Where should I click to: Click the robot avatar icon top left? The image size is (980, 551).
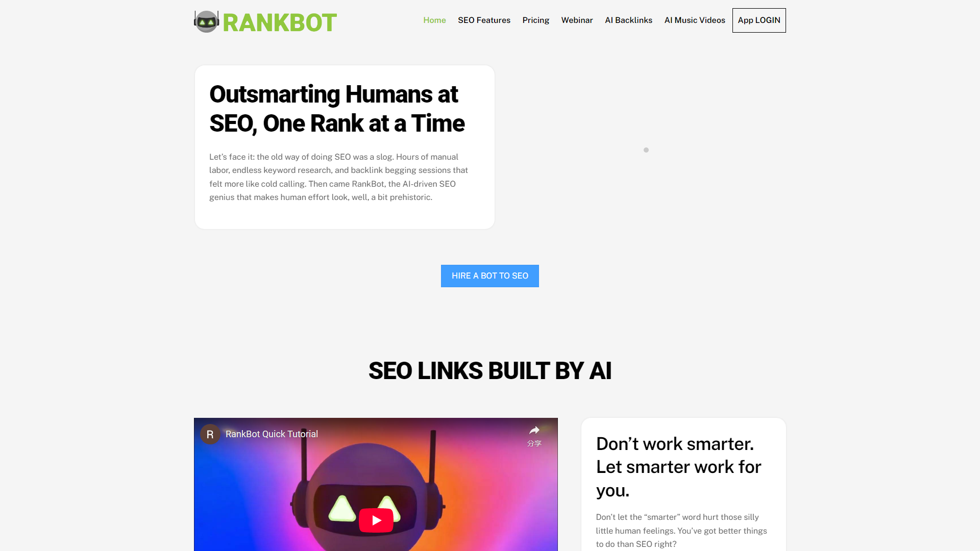pos(206,21)
